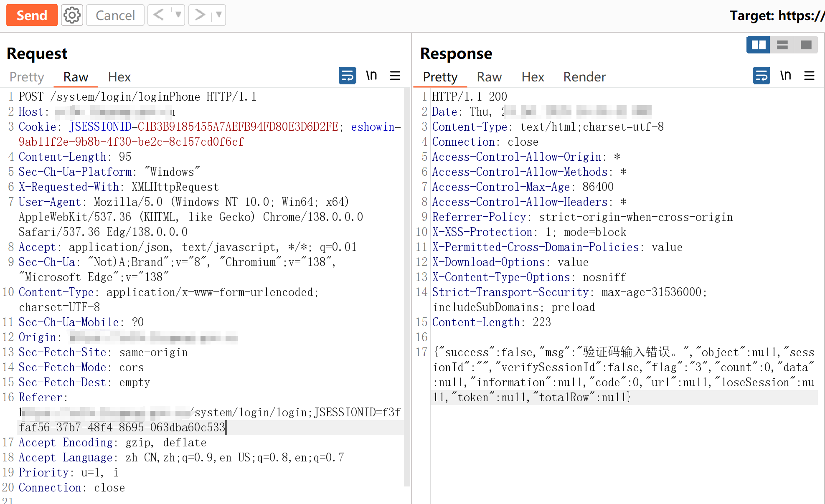825x504 pixels.
Task: Open the Response panel hamburger menu
Action: (x=809, y=76)
